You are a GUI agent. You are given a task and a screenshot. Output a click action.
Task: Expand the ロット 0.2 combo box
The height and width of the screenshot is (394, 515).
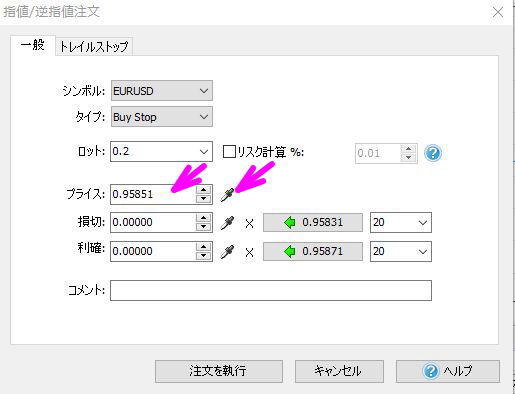[204, 152]
